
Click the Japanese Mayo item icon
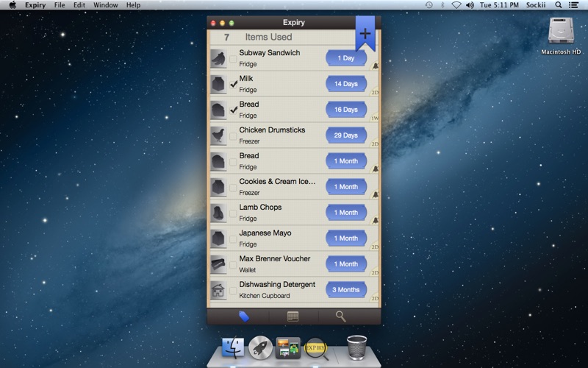pyautogui.click(x=218, y=238)
